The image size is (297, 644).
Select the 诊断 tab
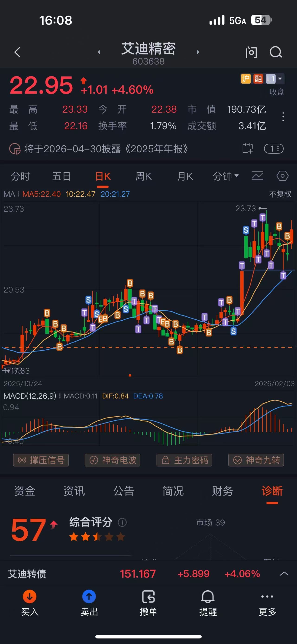[272, 491]
